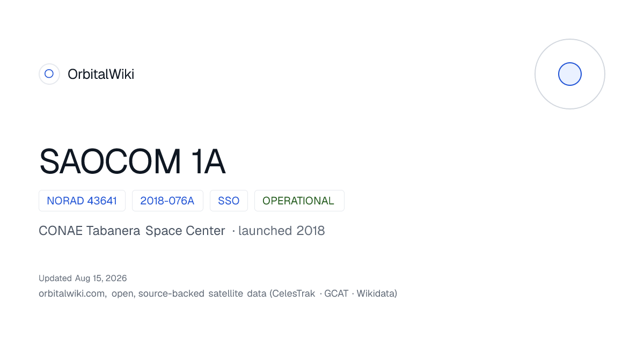The width and height of the screenshot is (644, 338).
Task: Open the Wikidata source reference
Action: click(376, 293)
